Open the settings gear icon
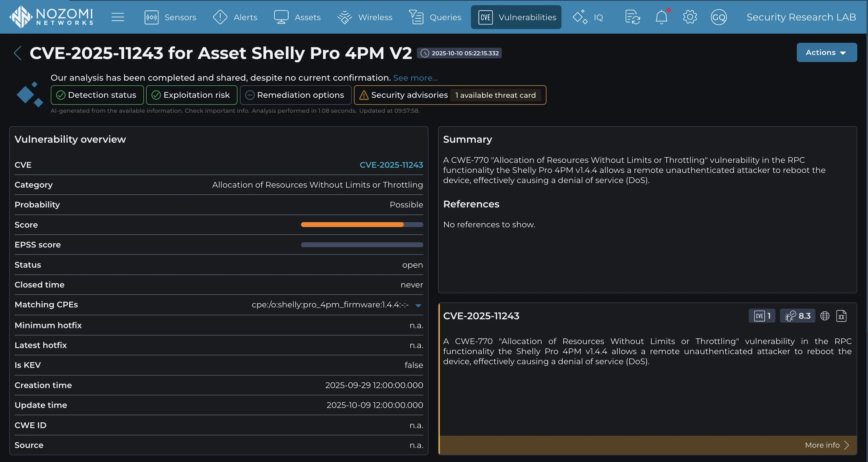 (x=690, y=17)
